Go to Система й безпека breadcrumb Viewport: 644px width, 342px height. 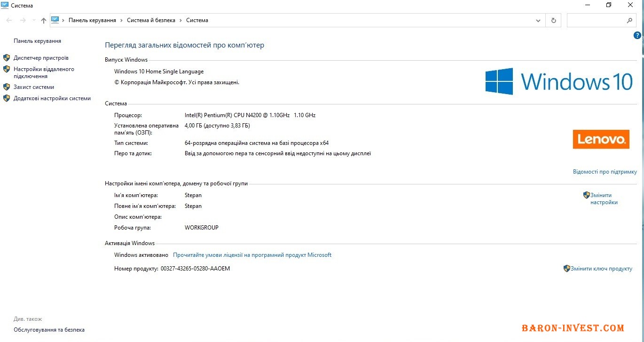click(151, 20)
